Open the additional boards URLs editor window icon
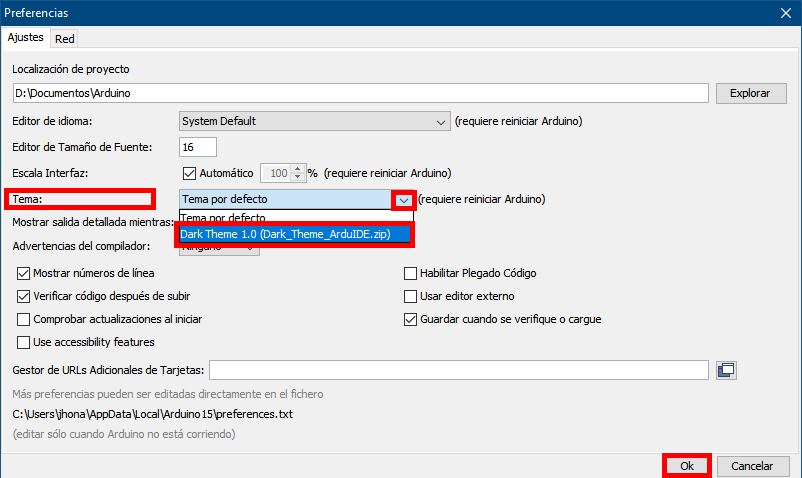The width and height of the screenshot is (802, 478). click(x=726, y=370)
